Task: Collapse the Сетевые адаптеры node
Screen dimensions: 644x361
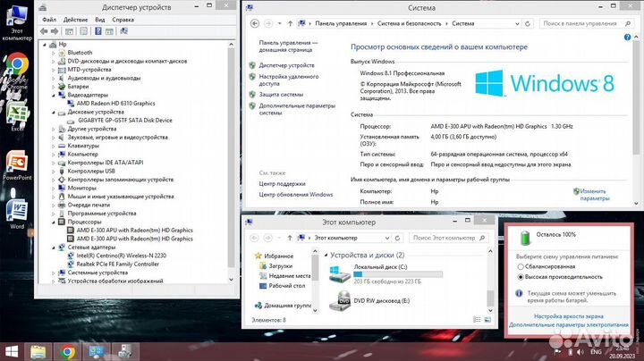Action: click(54, 248)
